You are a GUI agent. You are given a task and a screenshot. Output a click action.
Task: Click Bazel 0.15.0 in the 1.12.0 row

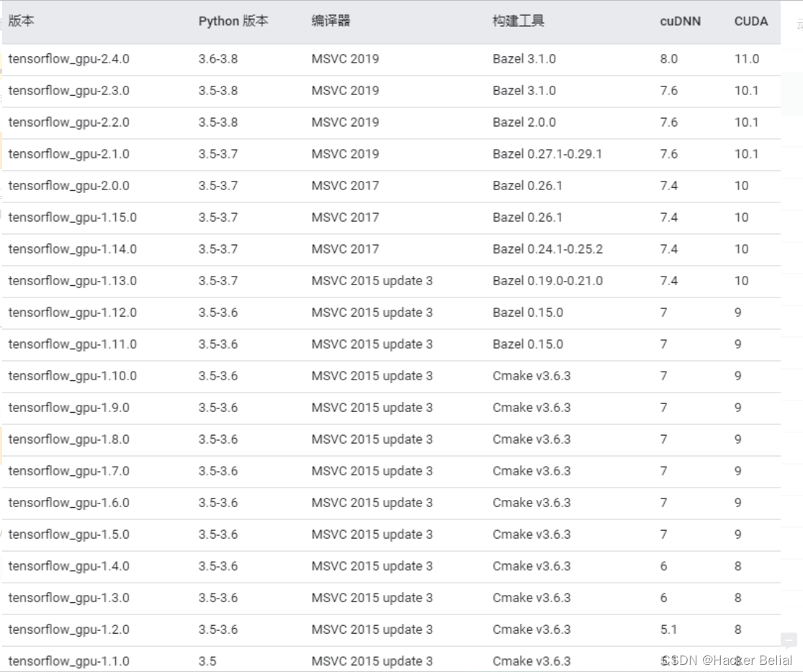coord(528,313)
